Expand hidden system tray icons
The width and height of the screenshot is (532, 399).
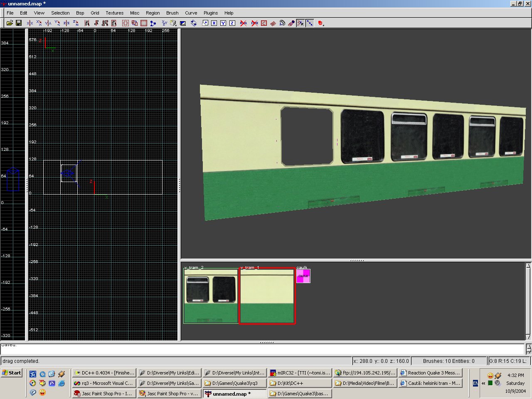[x=483, y=383]
